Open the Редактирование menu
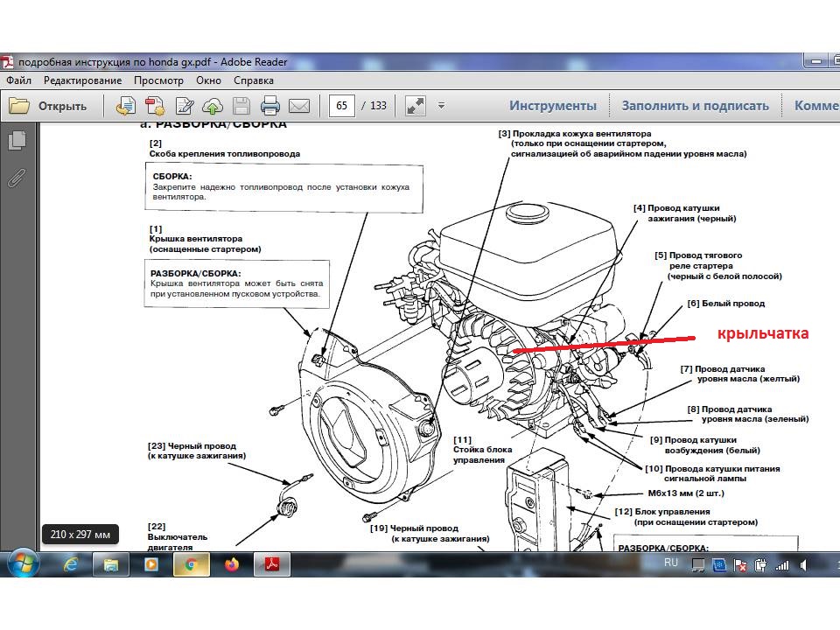 pyautogui.click(x=83, y=80)
